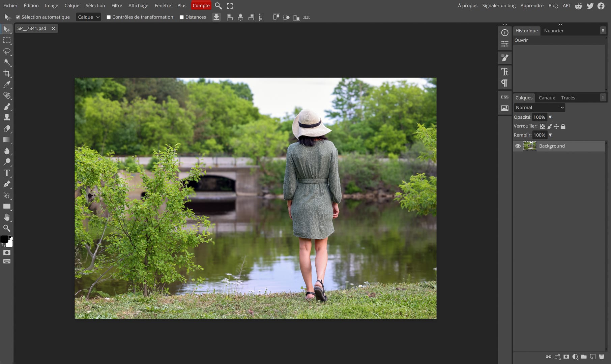Disable the Sélection automatique checkbox
The height and width of the screenshot is (364, 611).
(x=18, y=17)
